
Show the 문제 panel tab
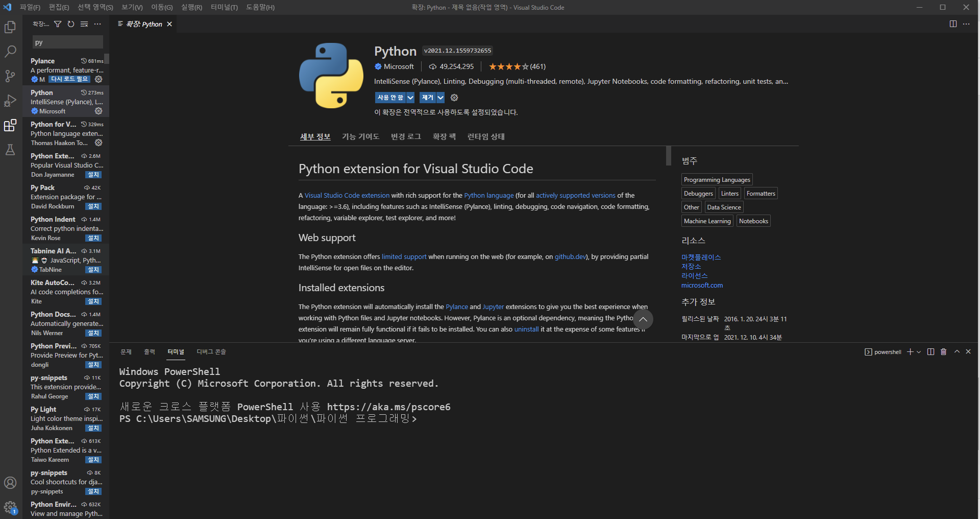click(126, 351)
